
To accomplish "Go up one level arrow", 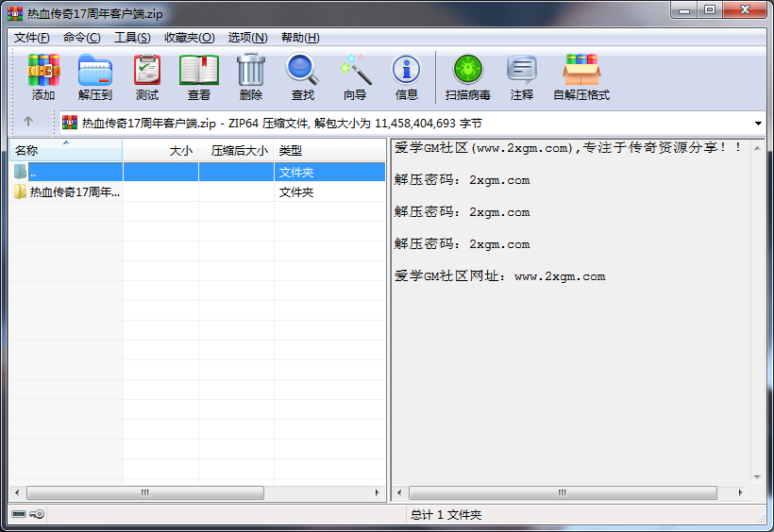I will 28,121.
